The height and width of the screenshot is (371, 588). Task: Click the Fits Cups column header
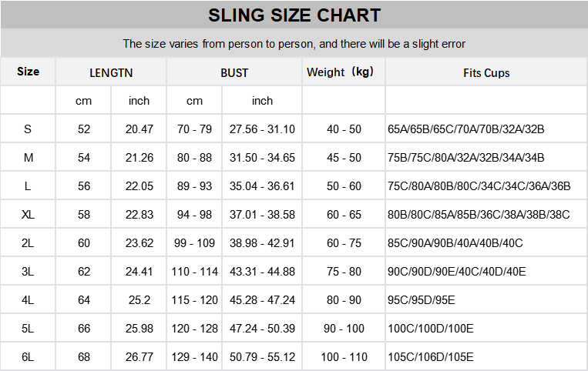pyautogui.click(x=486, y=73)
